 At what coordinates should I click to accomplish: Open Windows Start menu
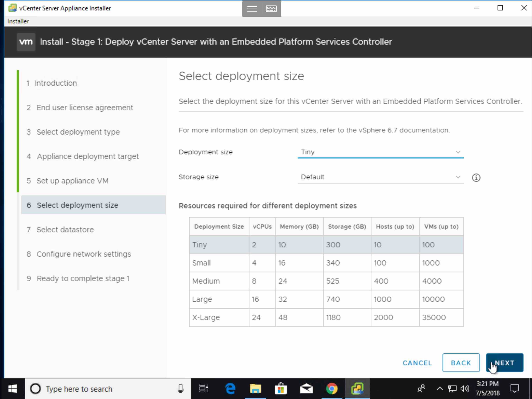pyautogui.click(x=12, y=389)
